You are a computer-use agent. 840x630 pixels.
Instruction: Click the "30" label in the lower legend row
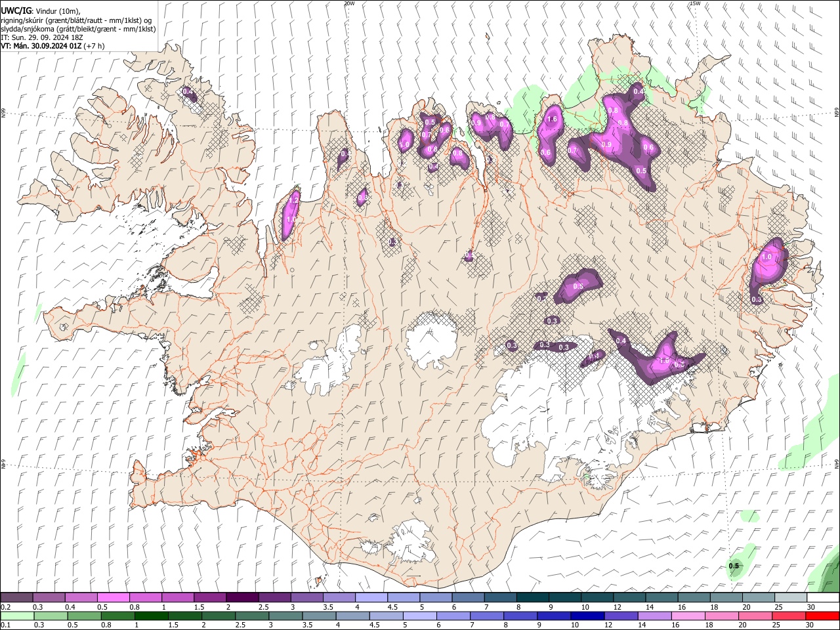pyautogui.click(x=809, y=625)
